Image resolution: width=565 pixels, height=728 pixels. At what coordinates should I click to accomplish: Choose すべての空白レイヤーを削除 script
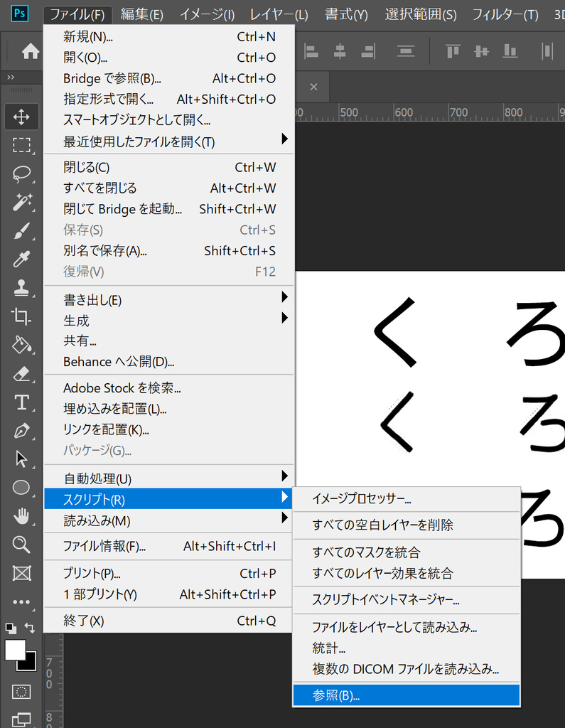pyautogui.click(x=407, y=525)
